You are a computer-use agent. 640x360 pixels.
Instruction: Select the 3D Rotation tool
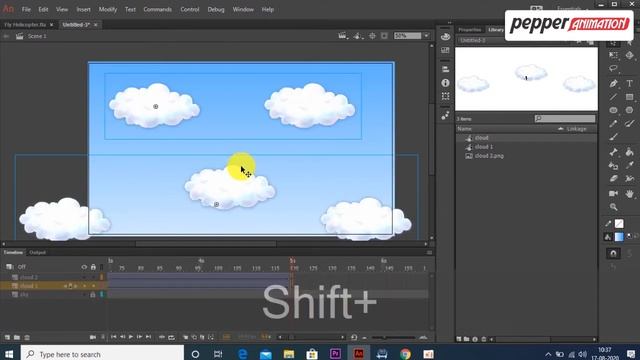coord(629,56)
